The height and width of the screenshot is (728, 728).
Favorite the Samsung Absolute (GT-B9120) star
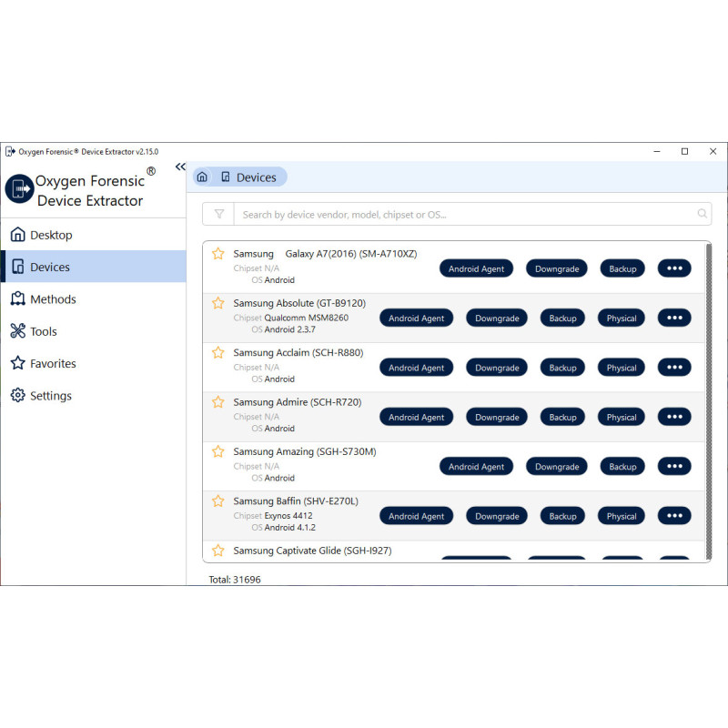[217, 303]
